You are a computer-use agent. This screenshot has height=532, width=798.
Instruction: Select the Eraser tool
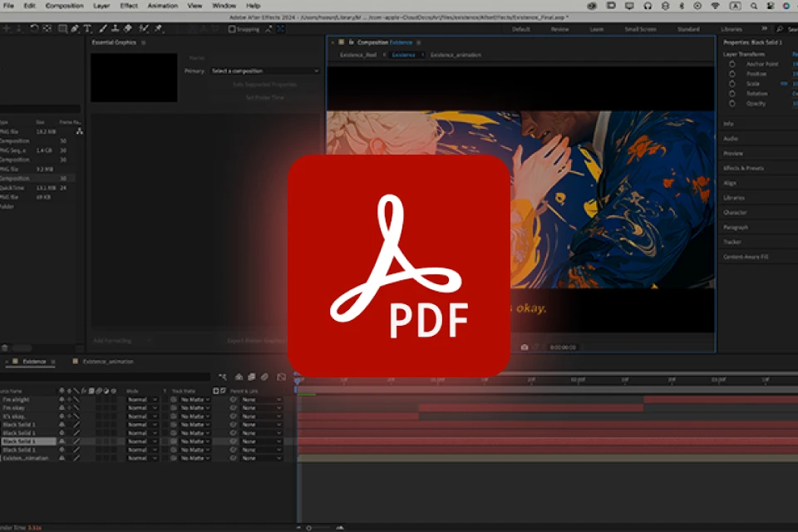click(128, 28)
